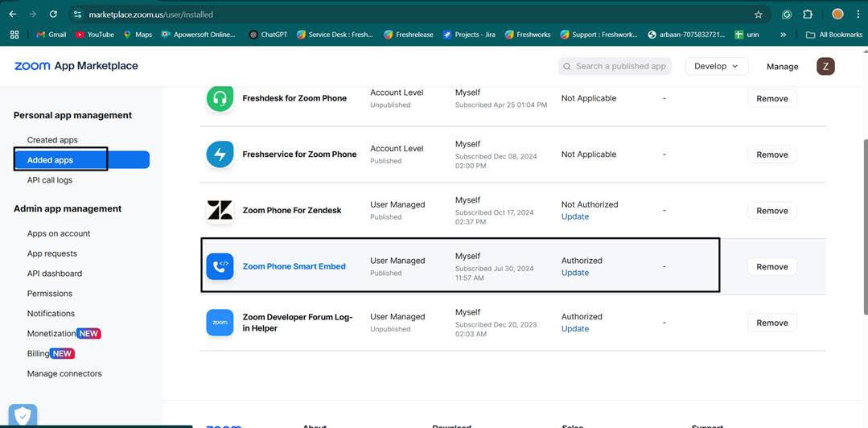This screenshot has width=868, height=428.
Task: Open Freshservice for Zoom Phone app name
Action: 299,154
